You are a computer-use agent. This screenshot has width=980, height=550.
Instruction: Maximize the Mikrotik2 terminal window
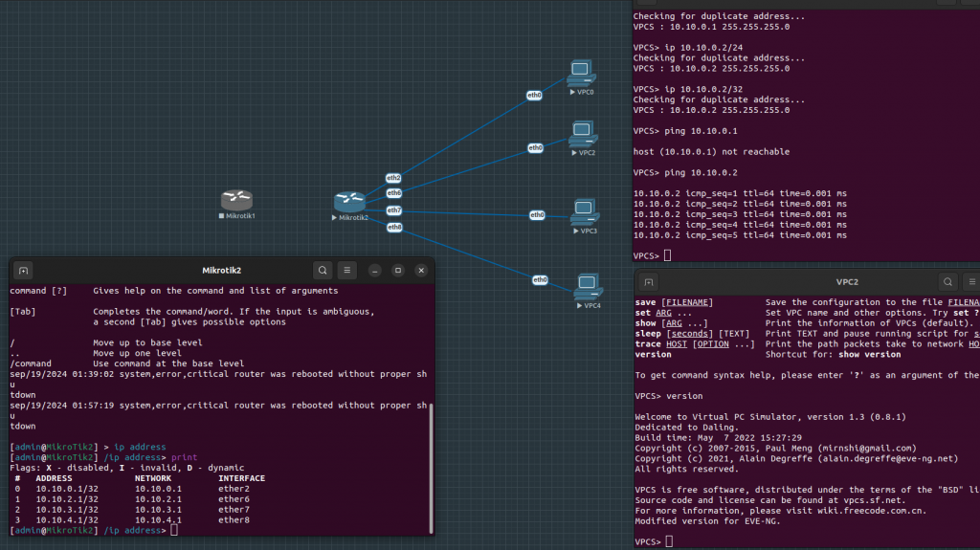click(398, 271)
